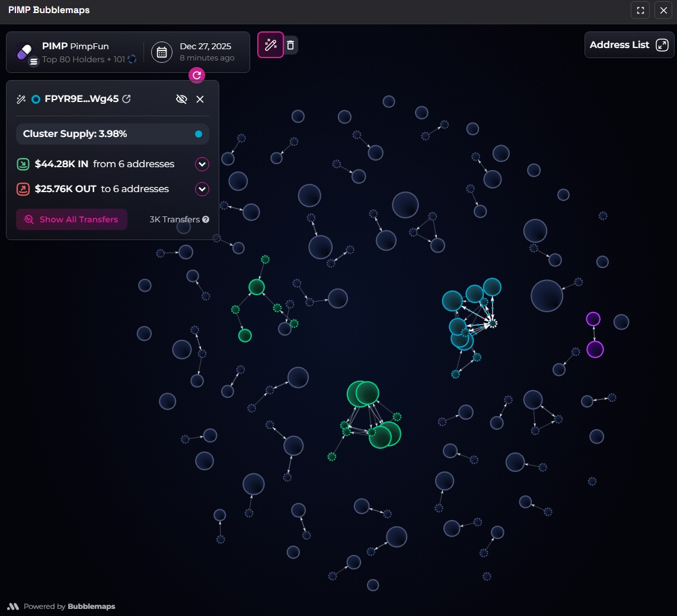
Task: Select the white-highlighted hub node in cyan cluster
Action: pyautogui.click(x=492, y=323)
